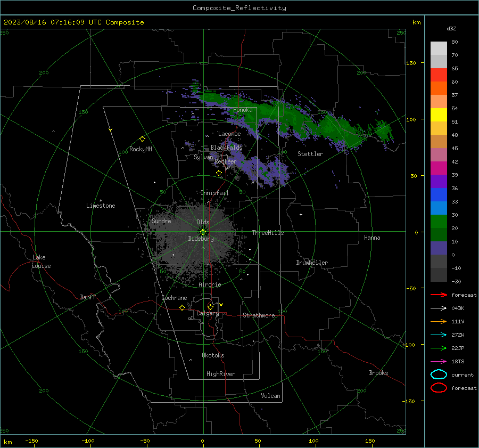Click the Composite_Reflectivity title
Image resolution: width=479 pixels, height=448 pixels.
(x=240, y=8)
